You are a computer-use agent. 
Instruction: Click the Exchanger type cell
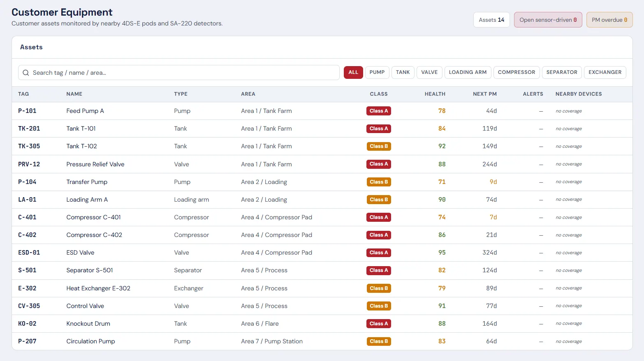pyautogui.click(x=189, y=288)
